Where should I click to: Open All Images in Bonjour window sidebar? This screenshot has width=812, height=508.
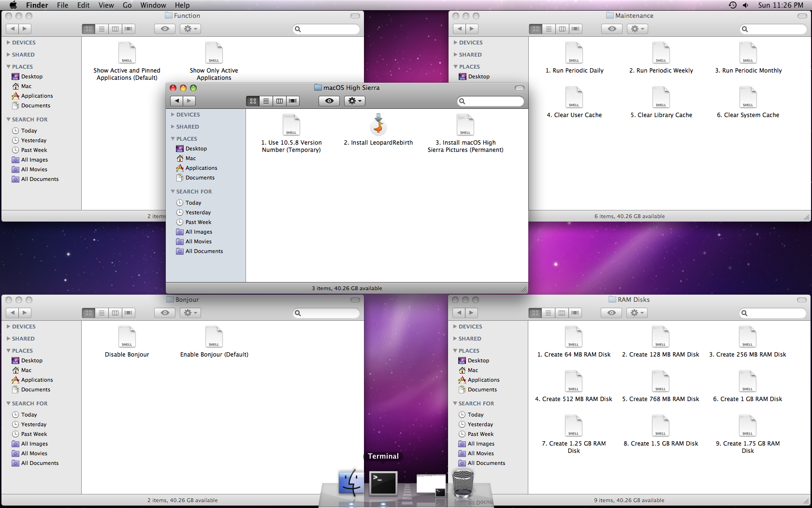pos(35,444)
